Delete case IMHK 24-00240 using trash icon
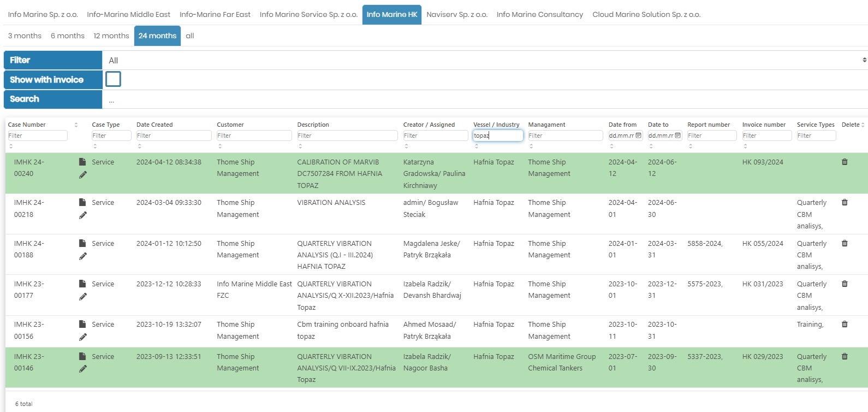 click(x=845, y=162)
